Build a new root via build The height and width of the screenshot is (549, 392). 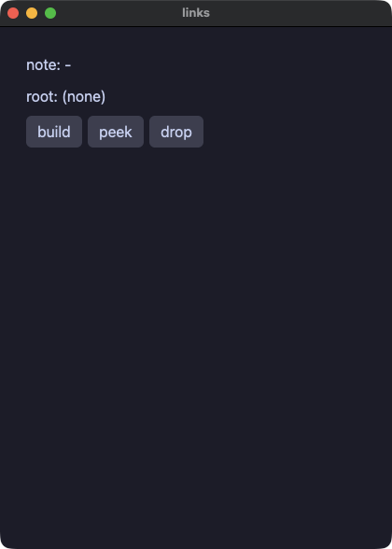54,132
